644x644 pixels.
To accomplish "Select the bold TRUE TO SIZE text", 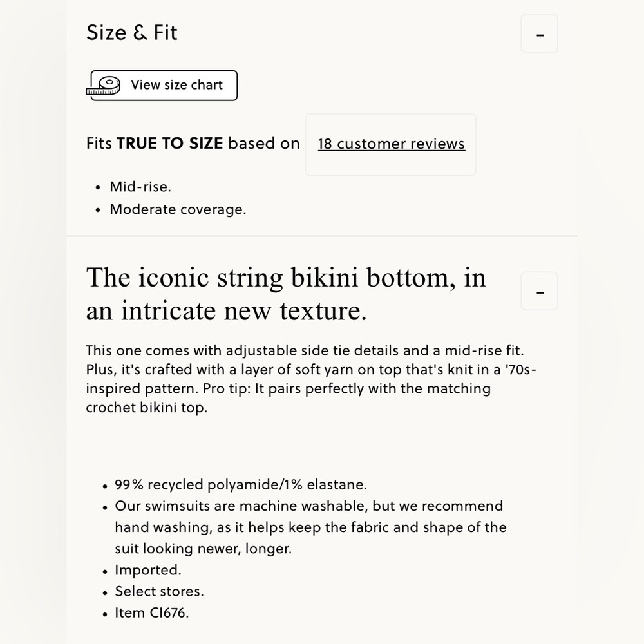I will (x=170, y=144).
